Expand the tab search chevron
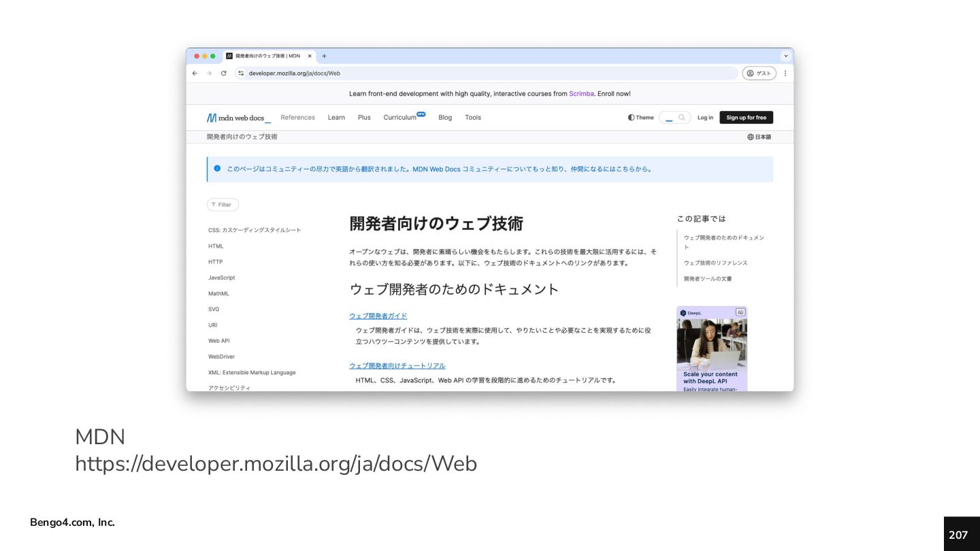Screen dimensions: 980x551 point(786,56)
